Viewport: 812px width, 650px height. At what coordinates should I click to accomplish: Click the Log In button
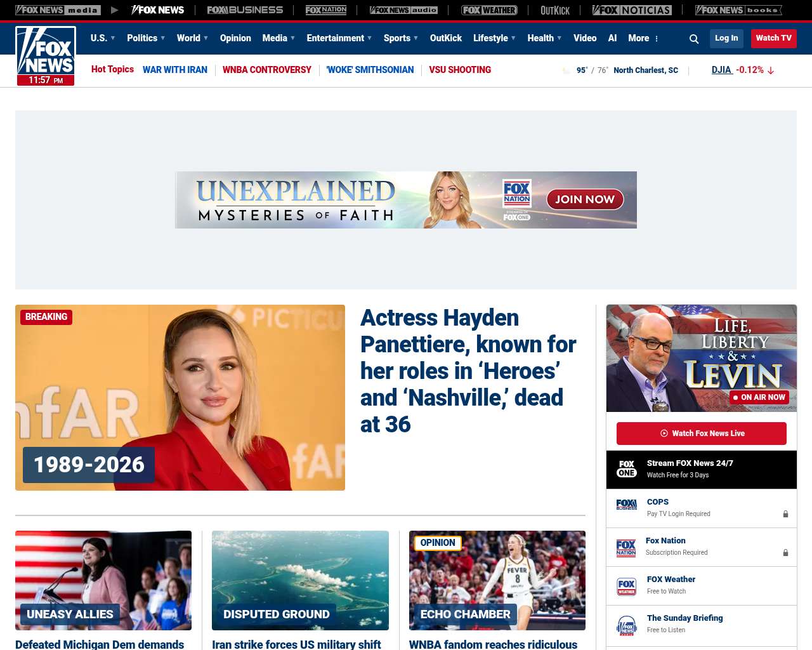(x=726, y=38)
